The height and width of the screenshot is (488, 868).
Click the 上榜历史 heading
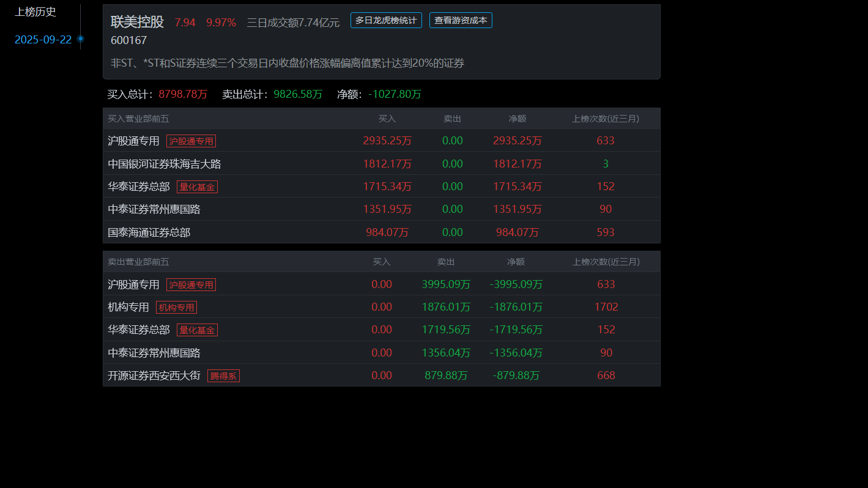(35, 12)
